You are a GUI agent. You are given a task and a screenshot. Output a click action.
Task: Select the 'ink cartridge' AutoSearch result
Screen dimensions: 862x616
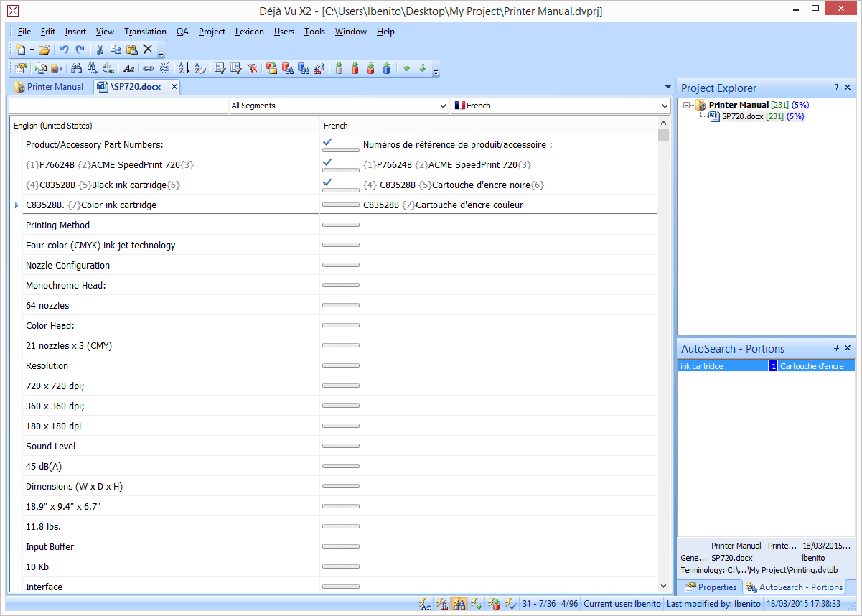click(x=767, y=366)
